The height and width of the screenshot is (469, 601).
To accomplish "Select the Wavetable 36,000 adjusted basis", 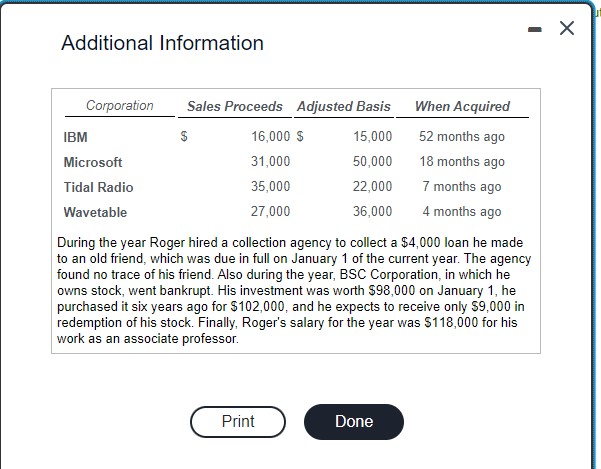I will click(x=373, y=211).
